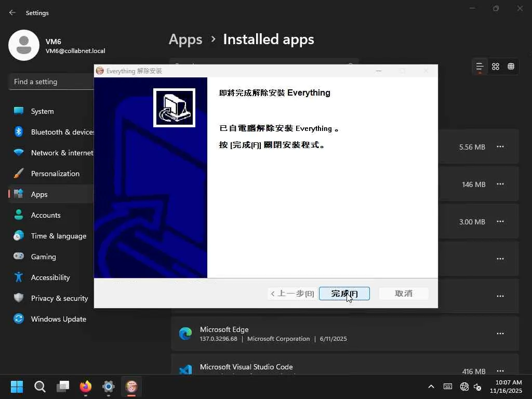The width and height of the screenshot is (532, 399).
Task: Switch to list view of installed apps
Action: (x=480, y=66)
